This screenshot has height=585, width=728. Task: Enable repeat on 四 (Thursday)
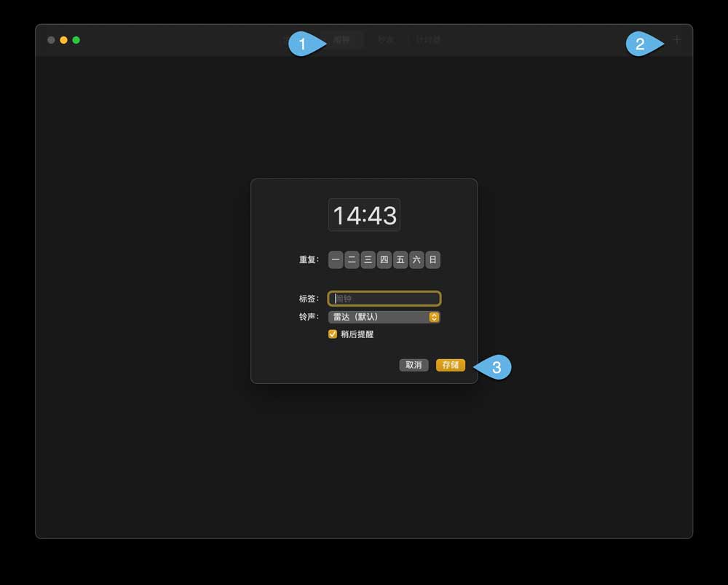(384, 260)
